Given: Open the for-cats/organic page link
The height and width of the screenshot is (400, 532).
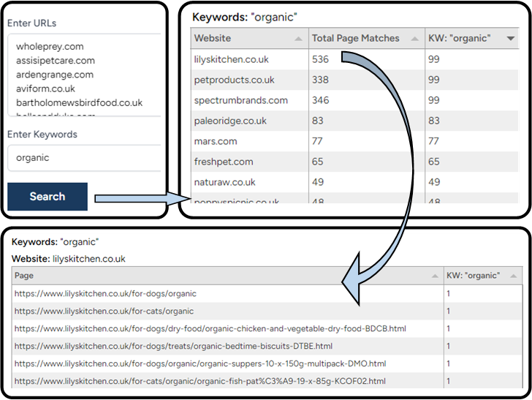Looking at the screenshot, I should 105,312.
